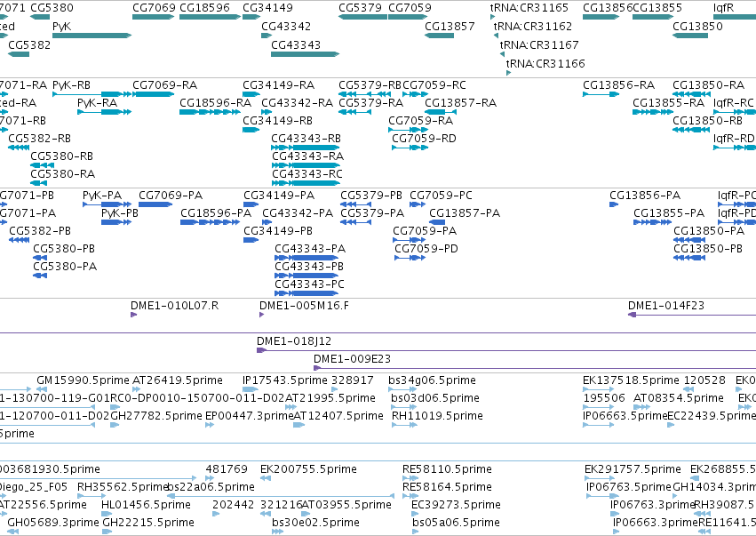Click the DME1-010L07.R BAC end
The height and width of the screenshot is (536, 756).
(133, 315)
